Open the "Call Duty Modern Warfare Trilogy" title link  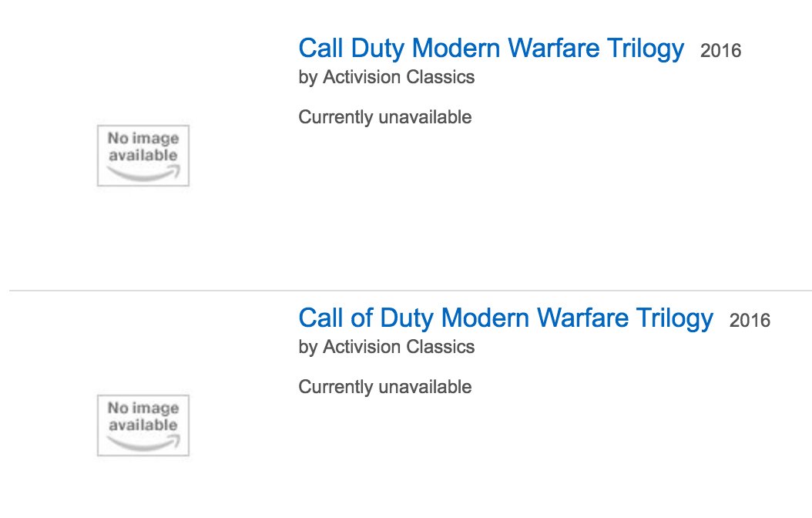tap(491, 49)
